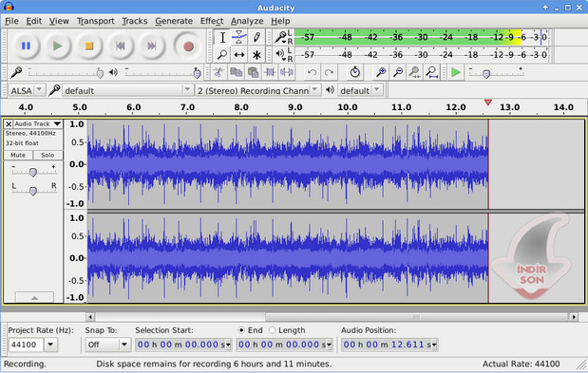Pause the recording

[x=26, y=46]
